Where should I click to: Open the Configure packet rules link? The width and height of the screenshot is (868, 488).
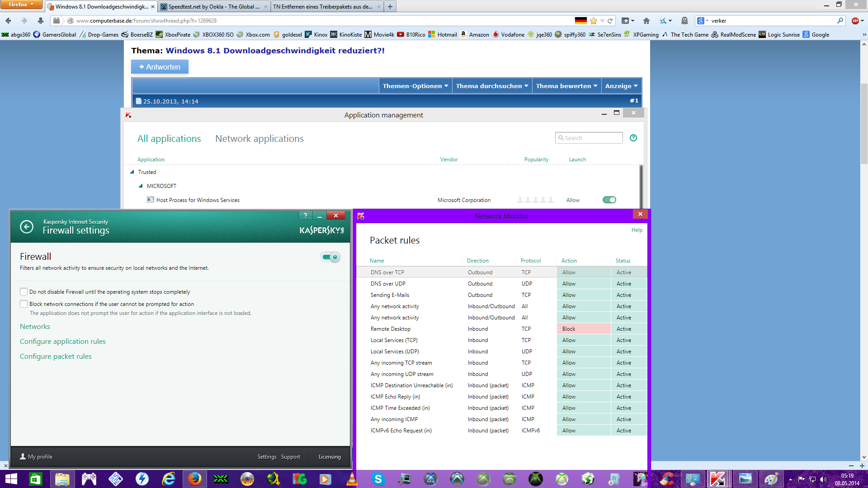coord(56,357)
